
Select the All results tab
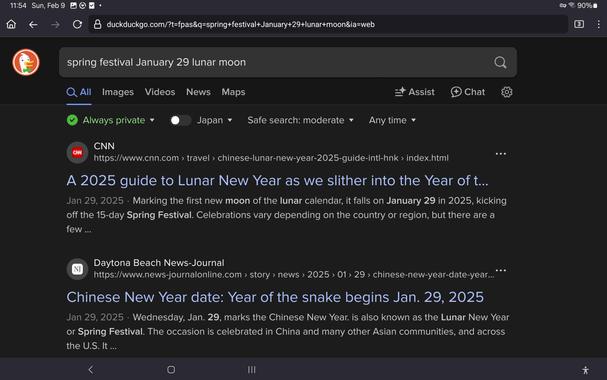click(79, 92)
